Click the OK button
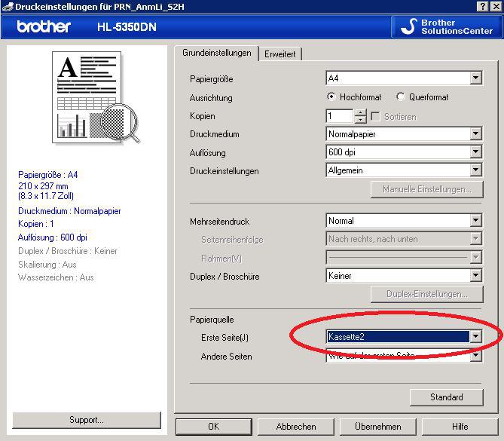504x441 pixels. tap(214, 427)
